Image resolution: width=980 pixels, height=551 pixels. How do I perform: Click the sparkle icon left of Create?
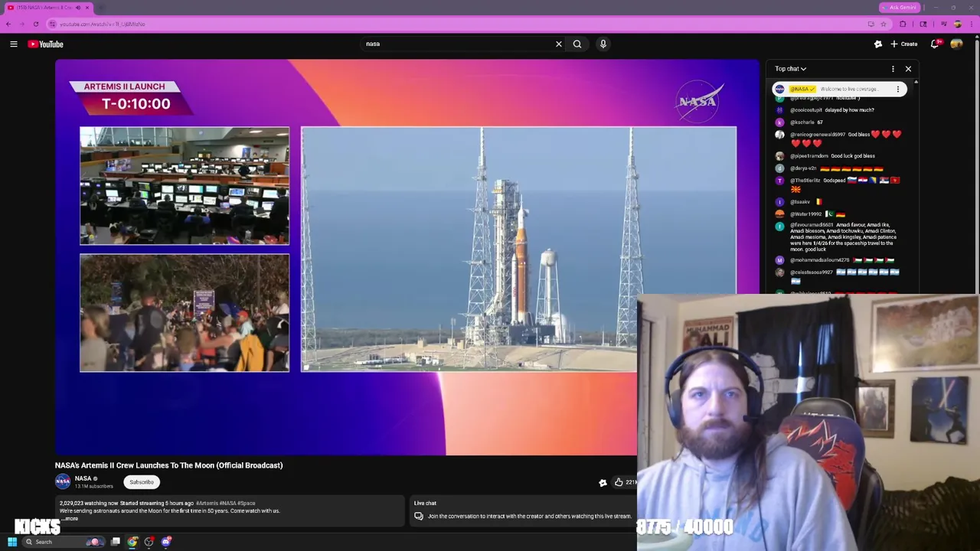(878, 44)
